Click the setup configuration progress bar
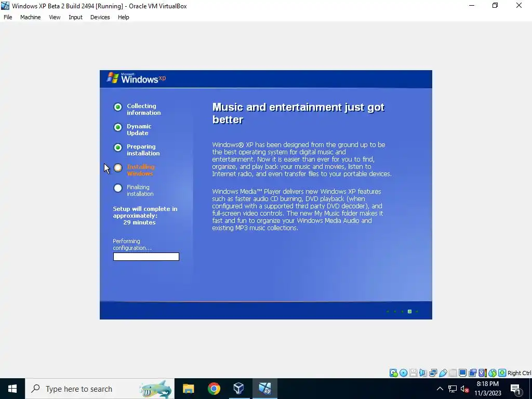The height and width of the screenshot is (399, 532). [146, 257]
